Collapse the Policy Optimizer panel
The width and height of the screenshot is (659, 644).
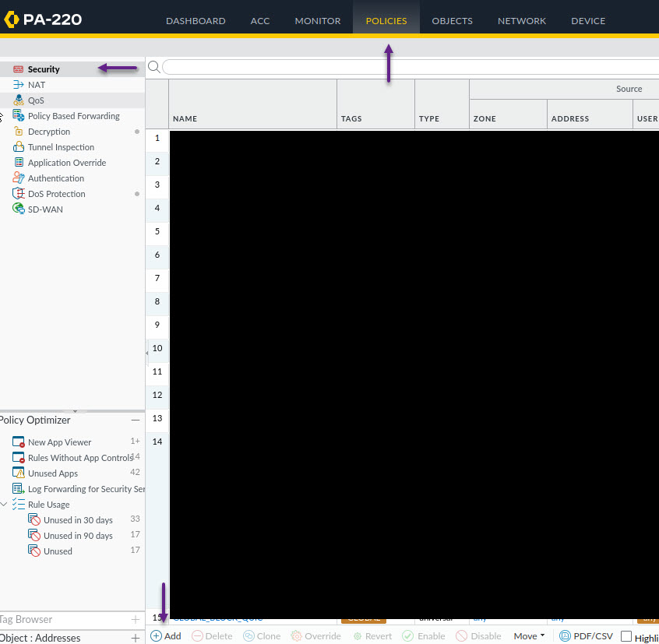click(135, 421)
